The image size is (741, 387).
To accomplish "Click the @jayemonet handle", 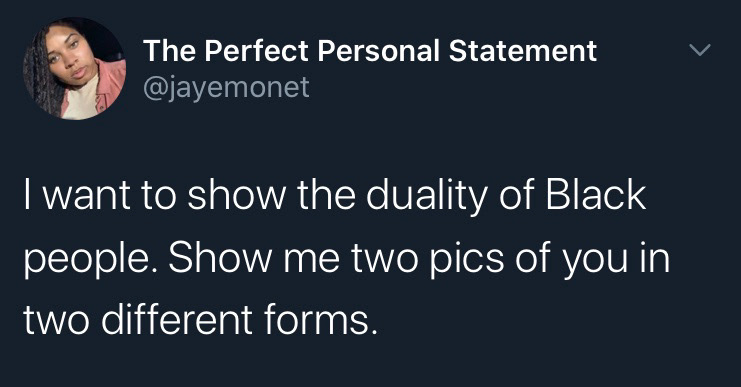I will pos(226,87).
